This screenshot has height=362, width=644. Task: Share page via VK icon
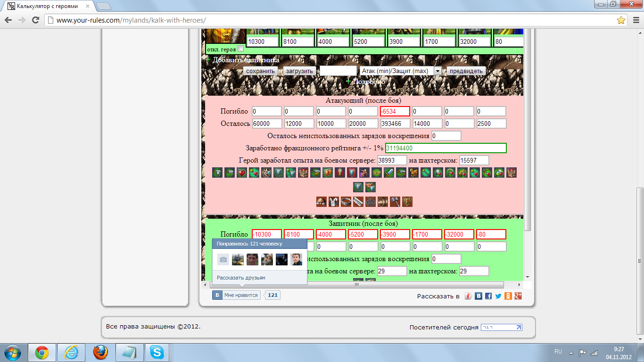[479, 296]
